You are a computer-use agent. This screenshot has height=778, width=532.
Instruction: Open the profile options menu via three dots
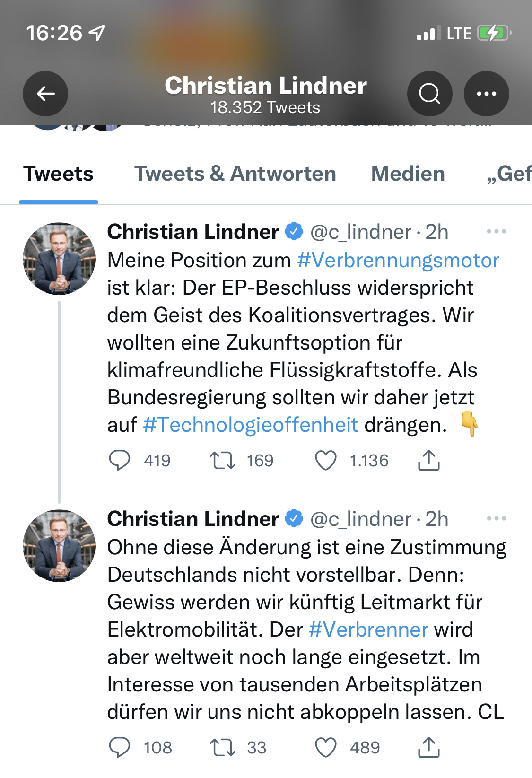point(487,93)
